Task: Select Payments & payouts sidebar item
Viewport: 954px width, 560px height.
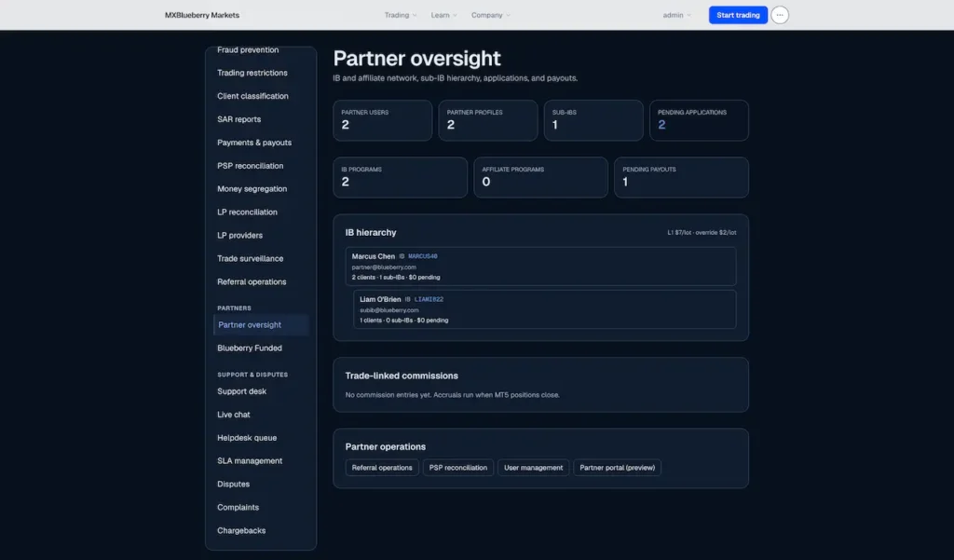Action: [x=254, y=143]
